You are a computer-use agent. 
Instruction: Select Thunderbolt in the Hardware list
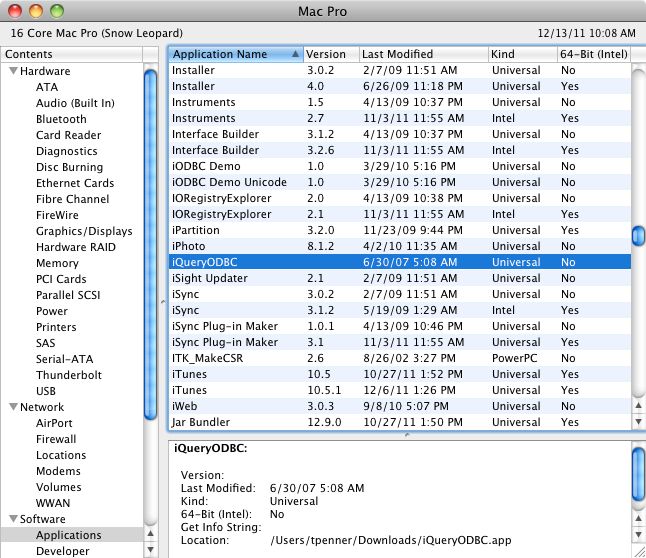[x=67, y=375]
